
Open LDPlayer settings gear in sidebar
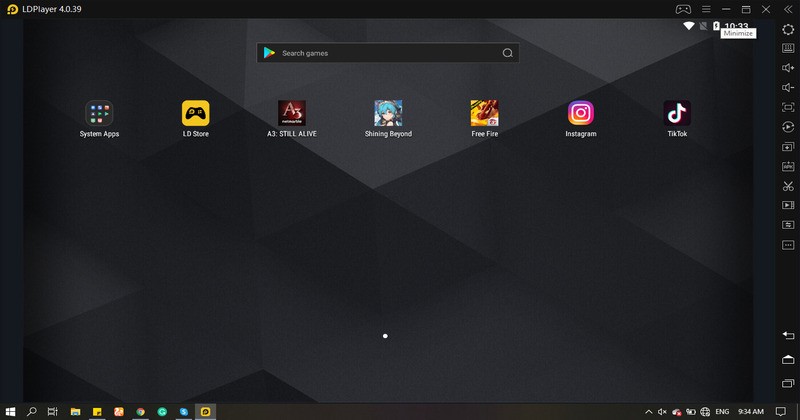coord(788,29)
